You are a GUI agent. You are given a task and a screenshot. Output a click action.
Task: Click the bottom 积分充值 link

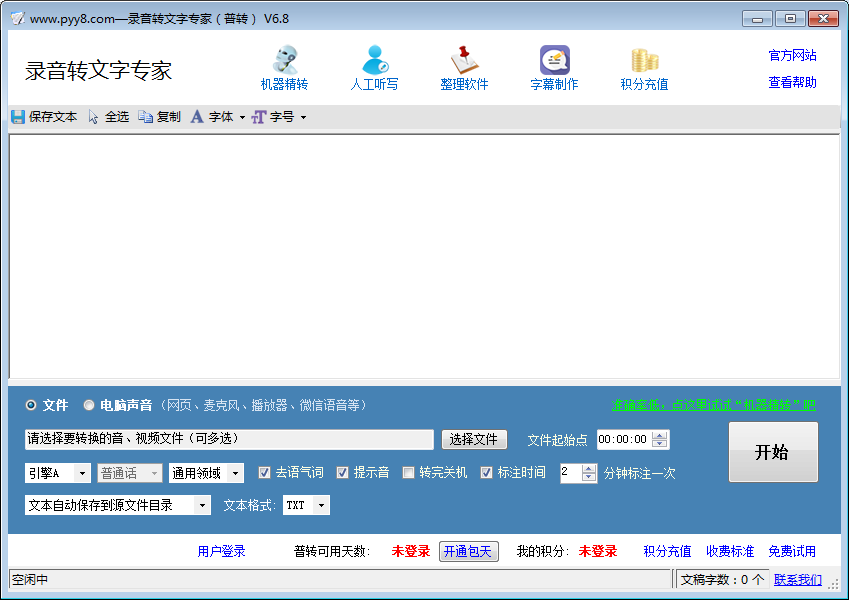click(x=667, y=551)
